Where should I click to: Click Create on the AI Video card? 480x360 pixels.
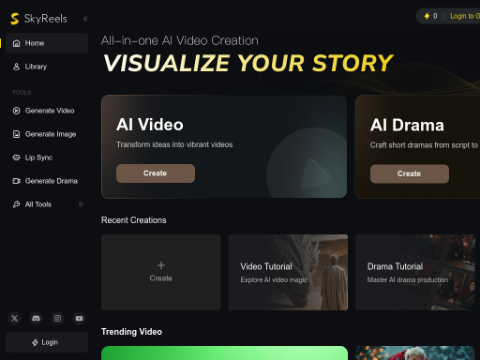point(155,173)
